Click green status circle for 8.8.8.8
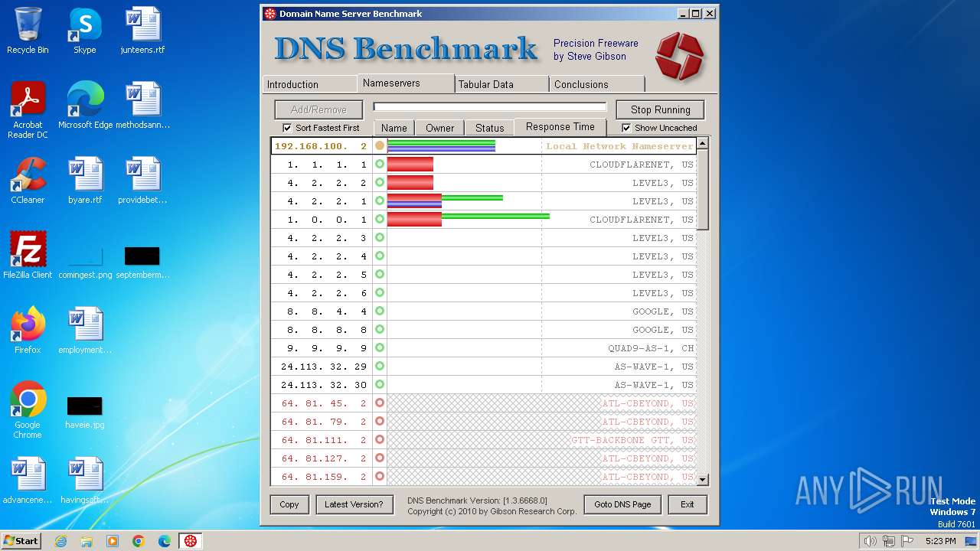This screenshot has width=980, height=551. (380, 329)
